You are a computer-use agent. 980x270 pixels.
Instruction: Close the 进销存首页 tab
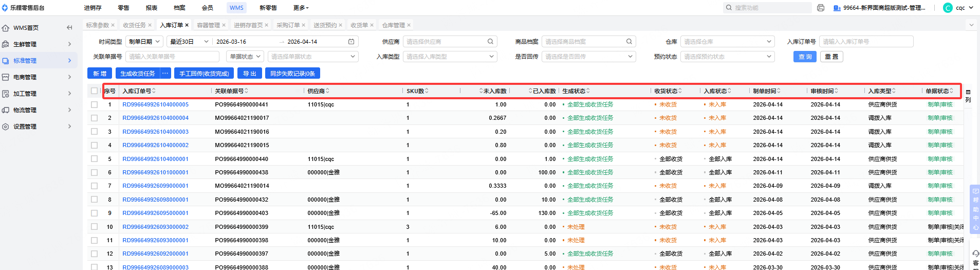coord(267,25)
